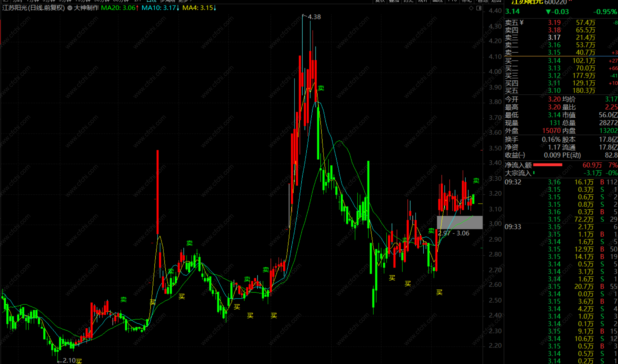Open the indicator dropdown beside 大神制作
Viewport: 618px width, 364px height.
(70, 8)
